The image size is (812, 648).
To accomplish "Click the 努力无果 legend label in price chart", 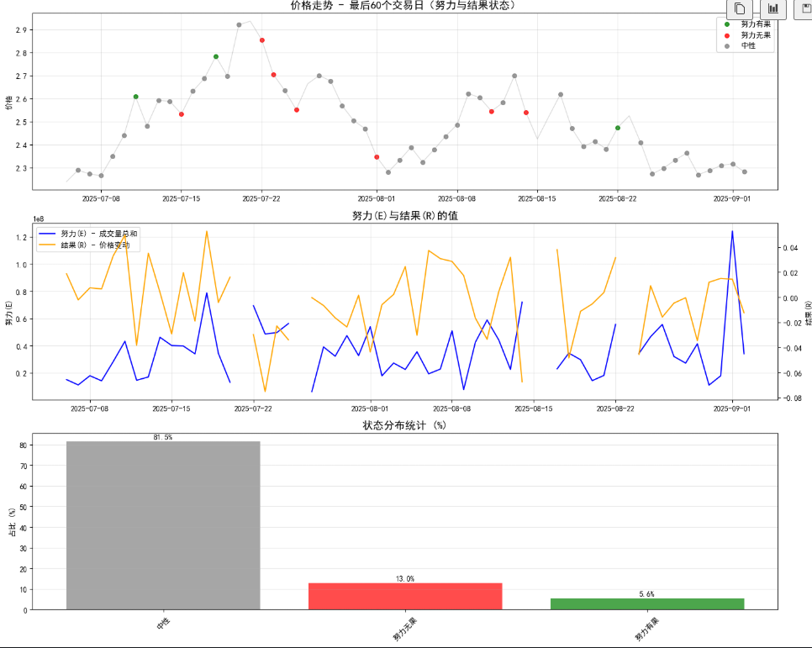I will pos(756,35).
